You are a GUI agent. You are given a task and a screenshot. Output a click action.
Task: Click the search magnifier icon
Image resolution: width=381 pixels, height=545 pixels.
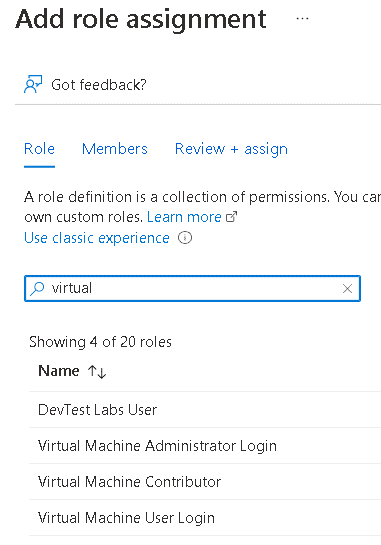37,288
